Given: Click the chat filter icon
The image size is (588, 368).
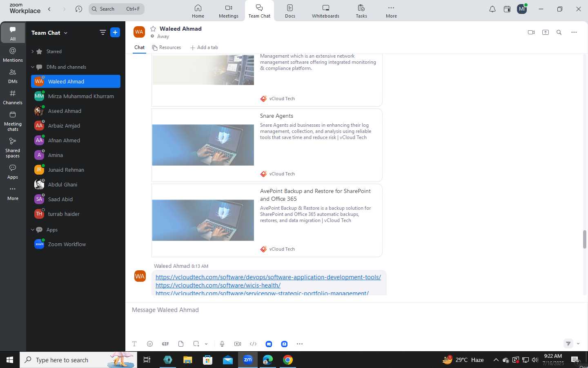Looking at the screenshot, I should tap(102, 33).
